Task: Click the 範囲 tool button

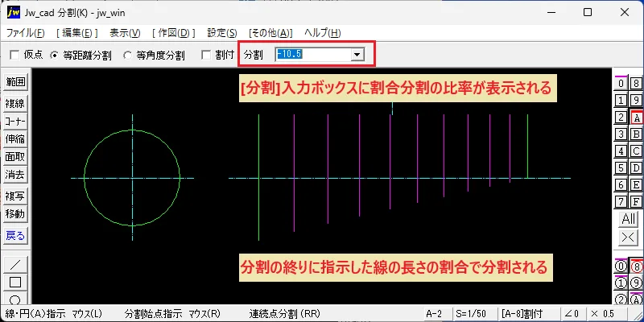Action: [15, 82]
